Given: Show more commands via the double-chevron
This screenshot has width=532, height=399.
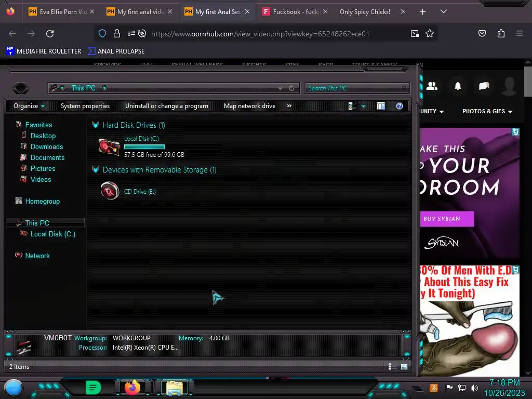Looking at the screenshot, I should click(x=289, y=106).
